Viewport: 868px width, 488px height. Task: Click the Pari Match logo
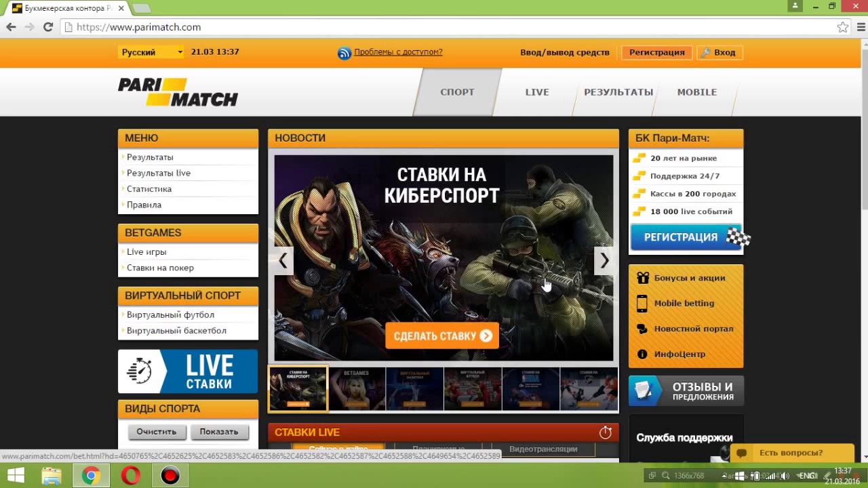coord(178,92)
